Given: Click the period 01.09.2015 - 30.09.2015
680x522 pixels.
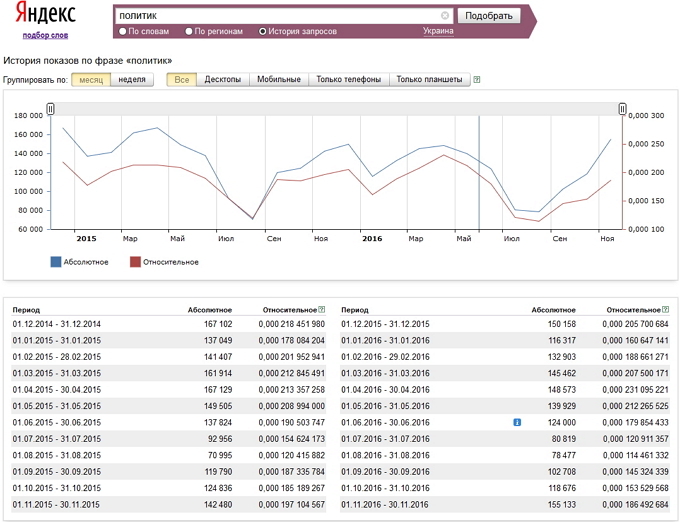Looking at the screenshot, I should click(x=56, y=472).
